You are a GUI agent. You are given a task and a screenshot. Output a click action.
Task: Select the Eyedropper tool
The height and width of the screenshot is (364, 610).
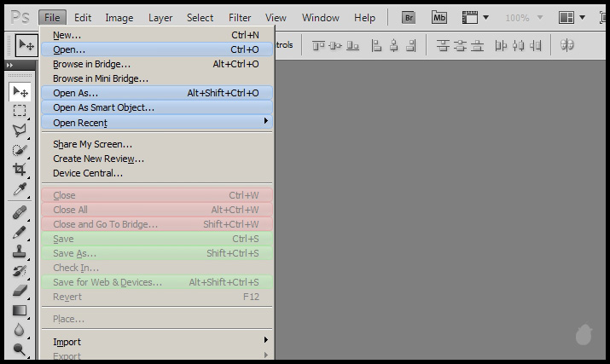[x=19, y=188]
